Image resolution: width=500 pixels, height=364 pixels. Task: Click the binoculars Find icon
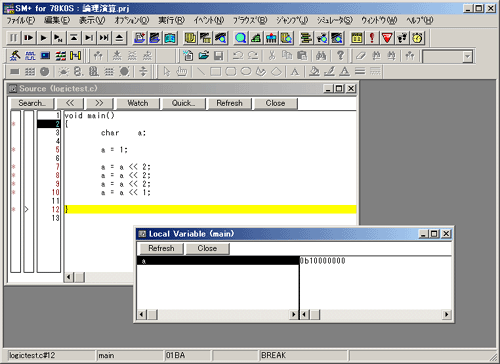coord(321,55)
